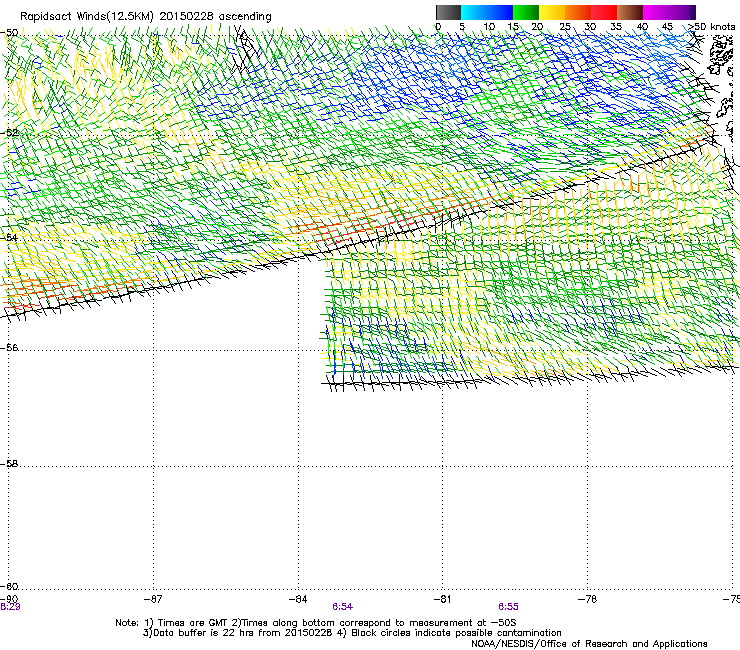Click the purple time stamp "6:55"
Image resolution: width=740 pixels, height=650 pixels.
pos(508,607)
